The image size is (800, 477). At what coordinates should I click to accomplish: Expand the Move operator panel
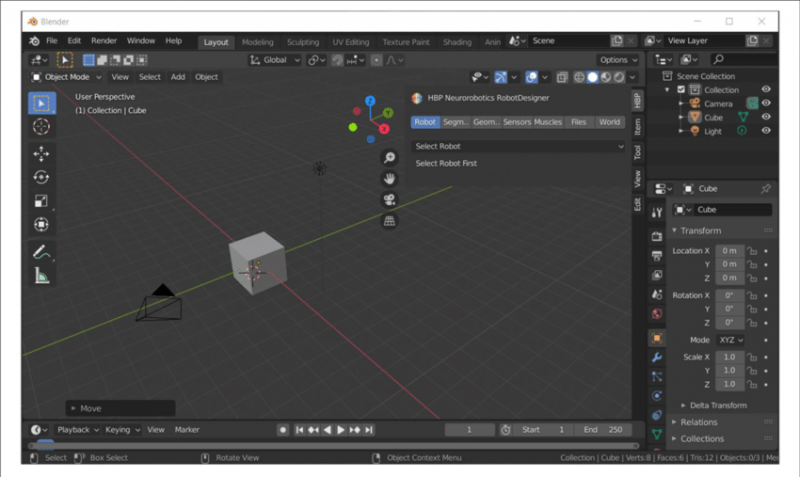pos(120,408)
